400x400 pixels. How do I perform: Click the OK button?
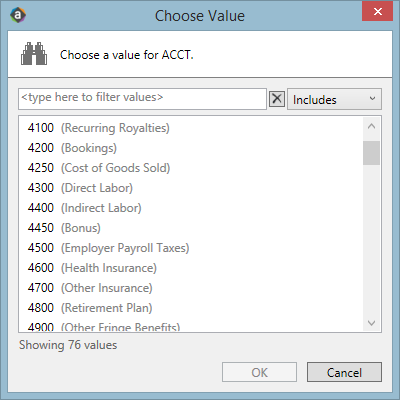click(x=259, y=372)
